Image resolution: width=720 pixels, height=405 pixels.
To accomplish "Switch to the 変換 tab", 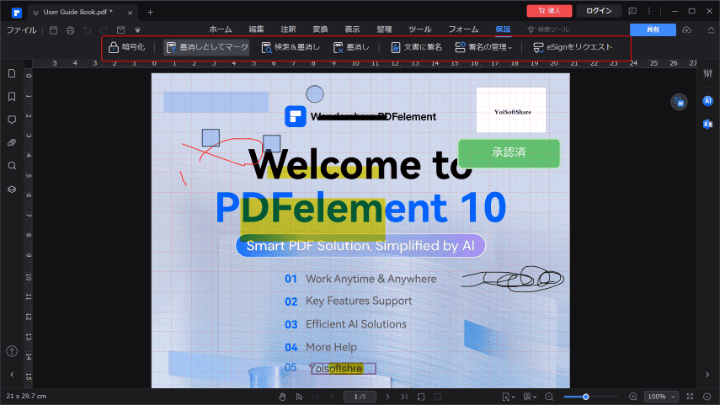I will [x=321, y=29].
